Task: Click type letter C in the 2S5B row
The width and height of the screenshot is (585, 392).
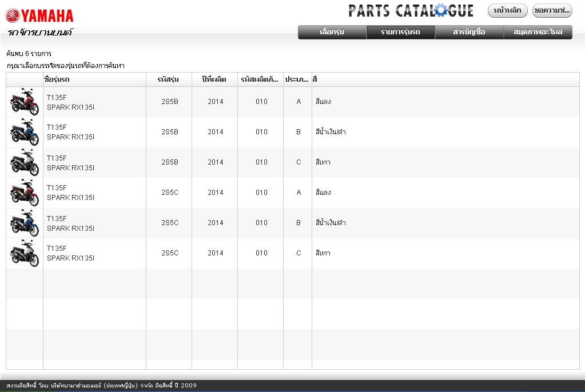Action: [299, 162]
